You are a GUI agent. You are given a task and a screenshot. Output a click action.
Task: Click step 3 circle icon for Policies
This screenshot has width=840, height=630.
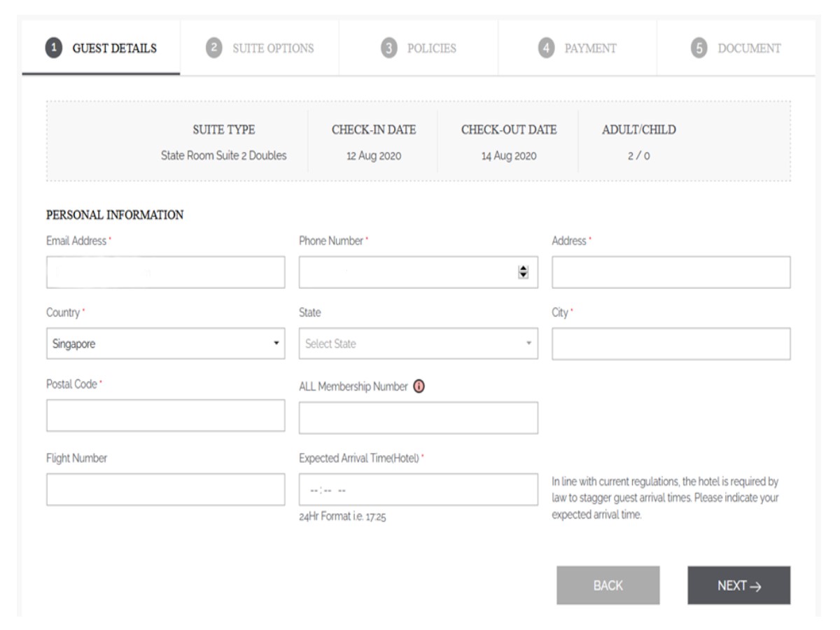tap(388, 48)
